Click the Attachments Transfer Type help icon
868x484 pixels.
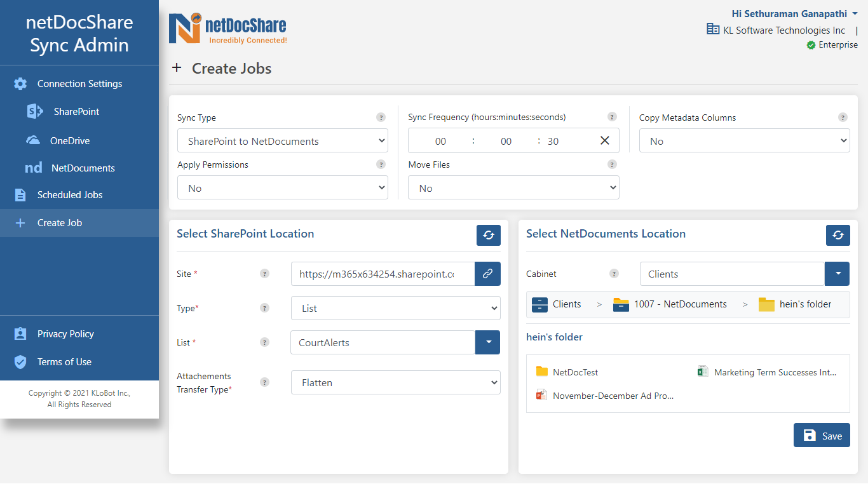265,382
